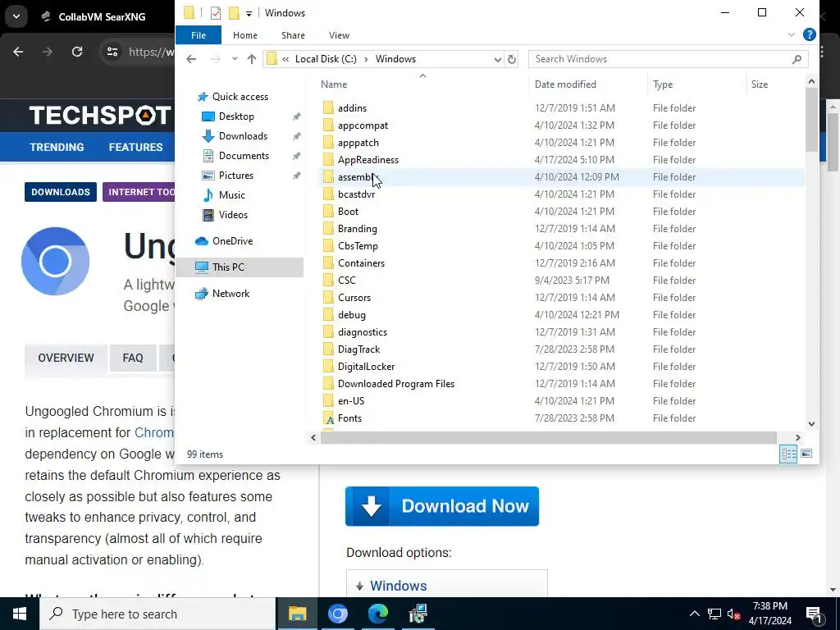The height and width of the screenshot is (630, 840).
Task: Switch to FAQ tab on TechSpot
Action: coord(133,358)
